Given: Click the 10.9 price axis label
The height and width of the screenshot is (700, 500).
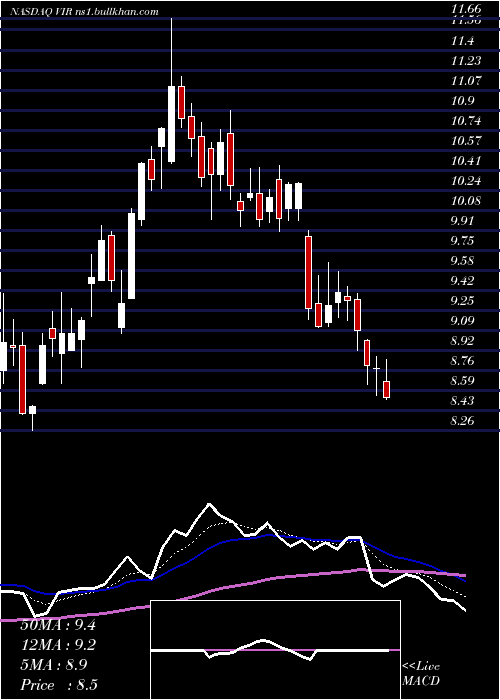Looking at the screenshot, I should coord(462,101).
